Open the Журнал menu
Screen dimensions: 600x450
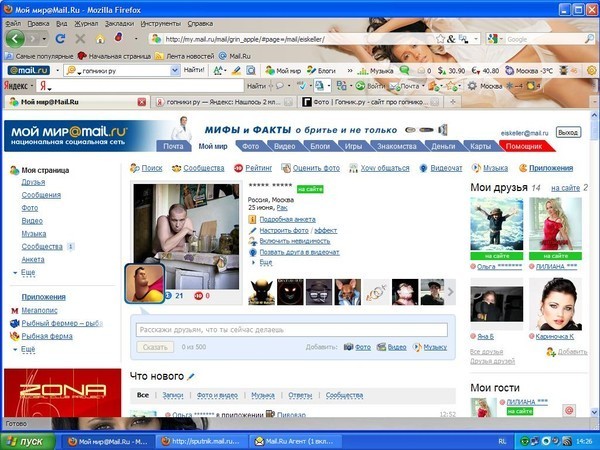86,24
